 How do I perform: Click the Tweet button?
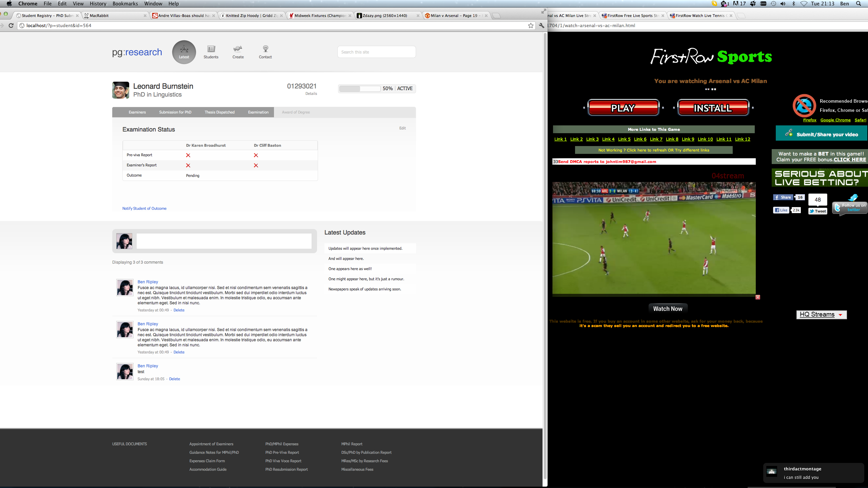(x=818, y=211)
